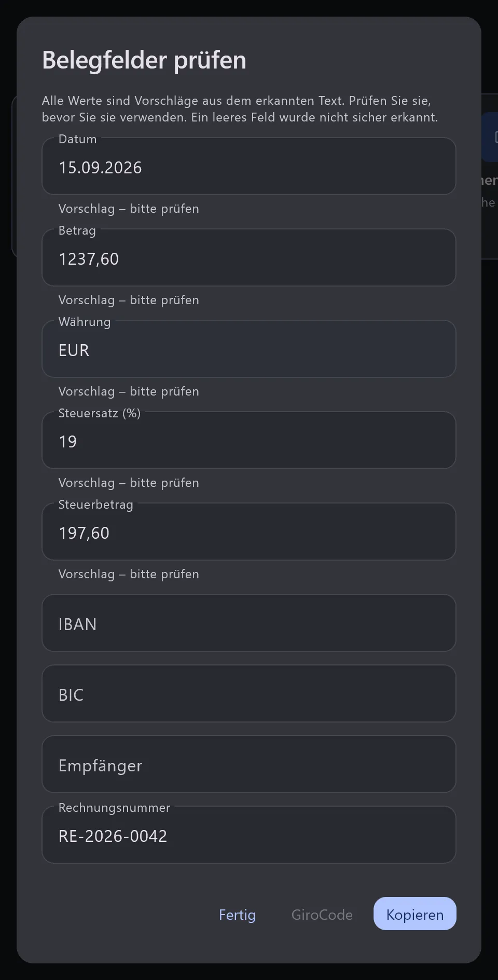Click the empty BIC field
The width and height of the screenshot is (498, 980).
coord(249,693)
